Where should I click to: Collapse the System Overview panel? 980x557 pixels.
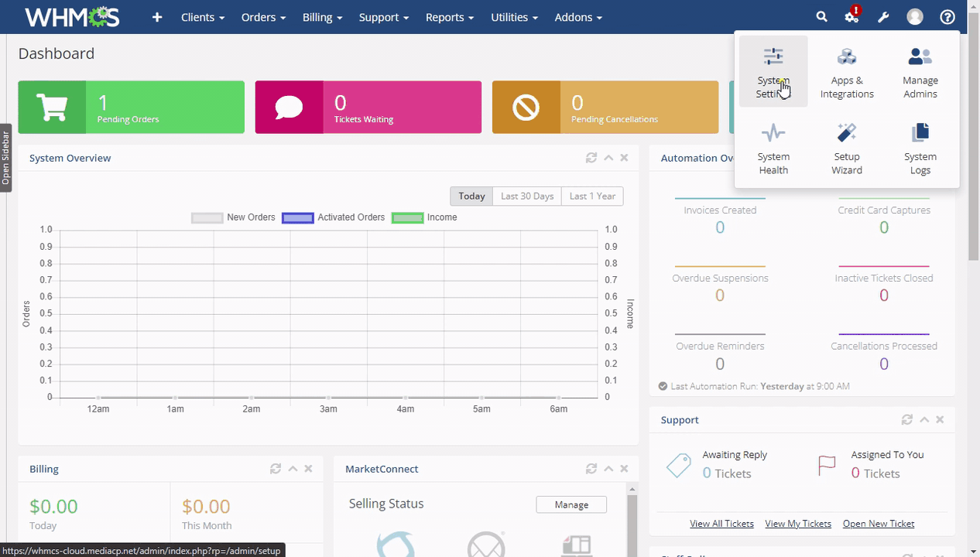[608, 158]
